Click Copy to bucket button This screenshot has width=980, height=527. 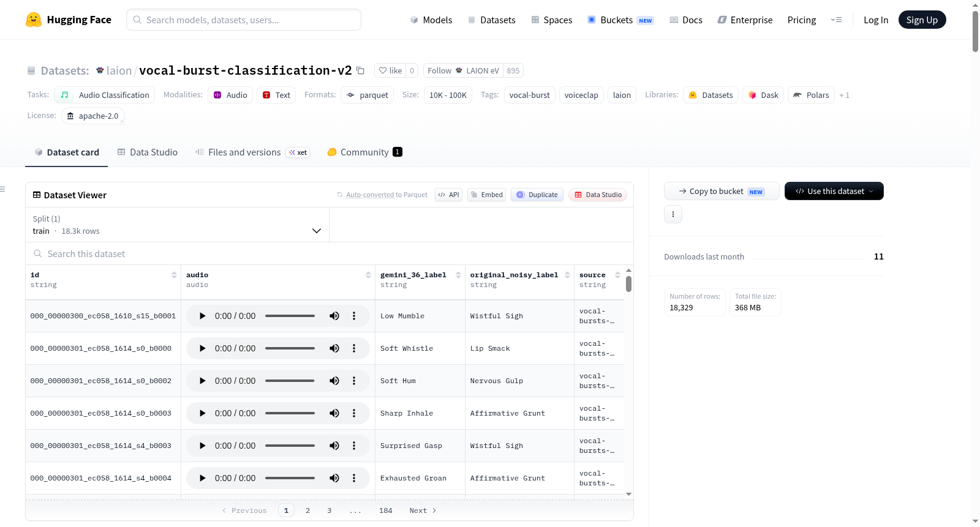(x=722, y=191)
